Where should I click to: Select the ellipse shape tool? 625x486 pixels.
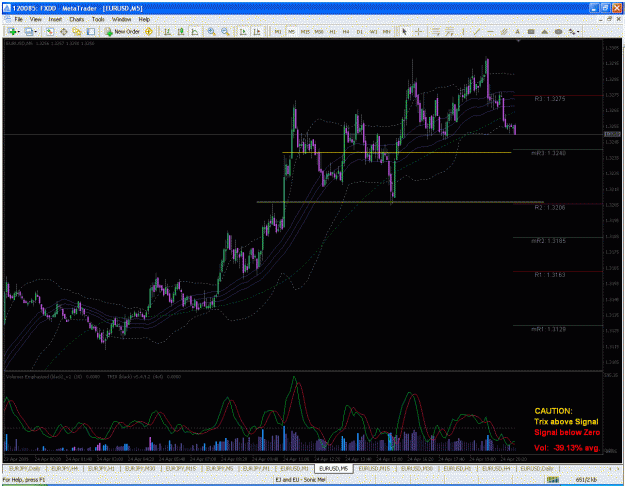coord(558,31)
